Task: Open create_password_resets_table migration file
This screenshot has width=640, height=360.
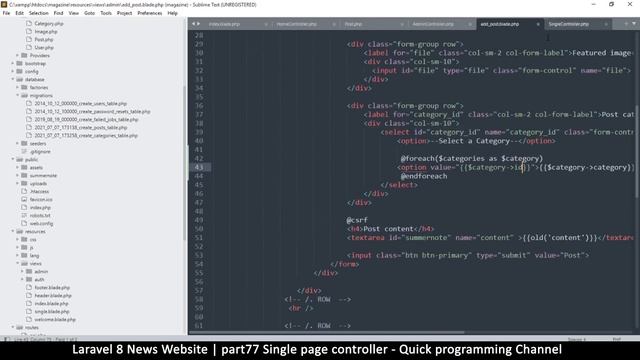Action: pyautogui.click(x=92, y=111)
